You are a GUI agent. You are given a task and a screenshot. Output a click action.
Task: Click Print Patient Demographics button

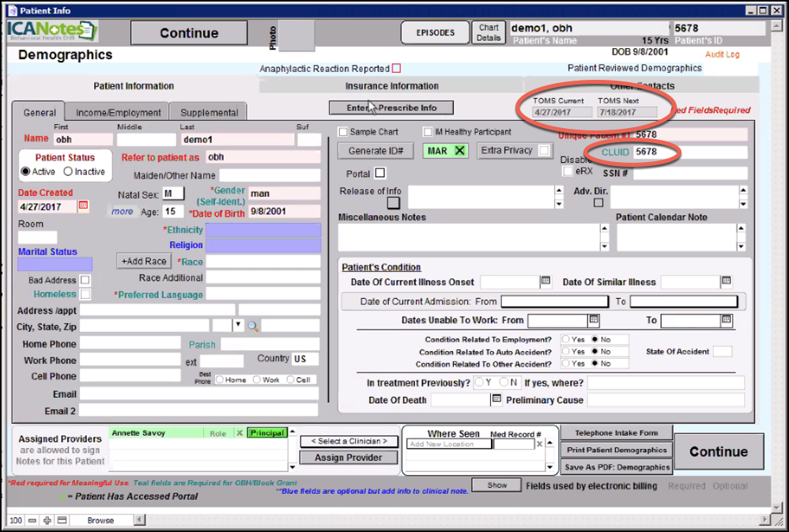tap(616, 450)
